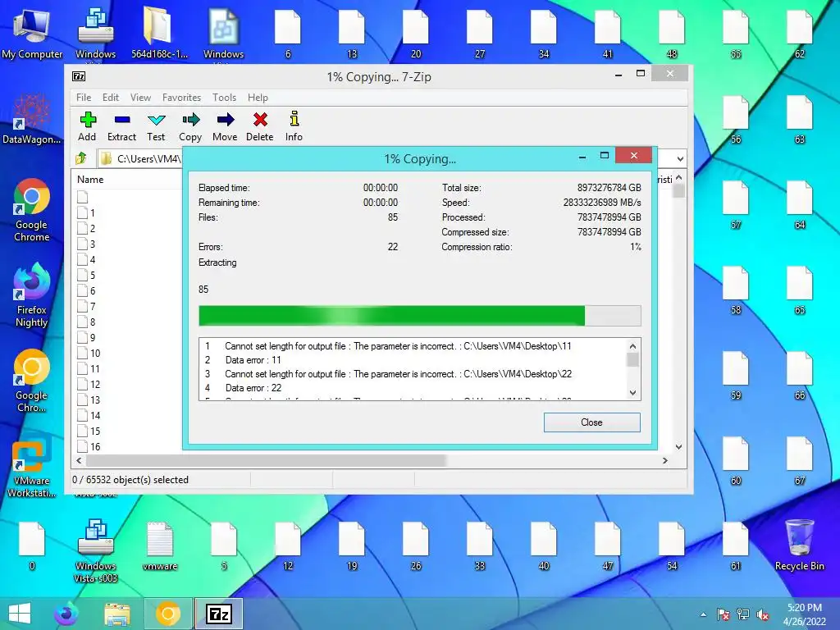Click the Extract toolbar icon
The height and width of the screenshot is (630, 840).
pos(121,126)
